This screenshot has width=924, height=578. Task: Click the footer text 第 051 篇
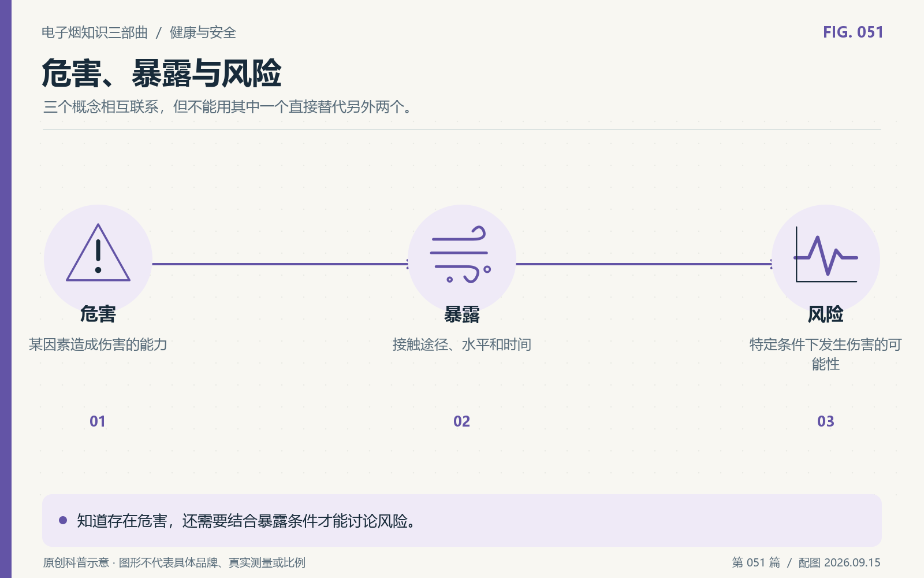[x=756, y=562]
